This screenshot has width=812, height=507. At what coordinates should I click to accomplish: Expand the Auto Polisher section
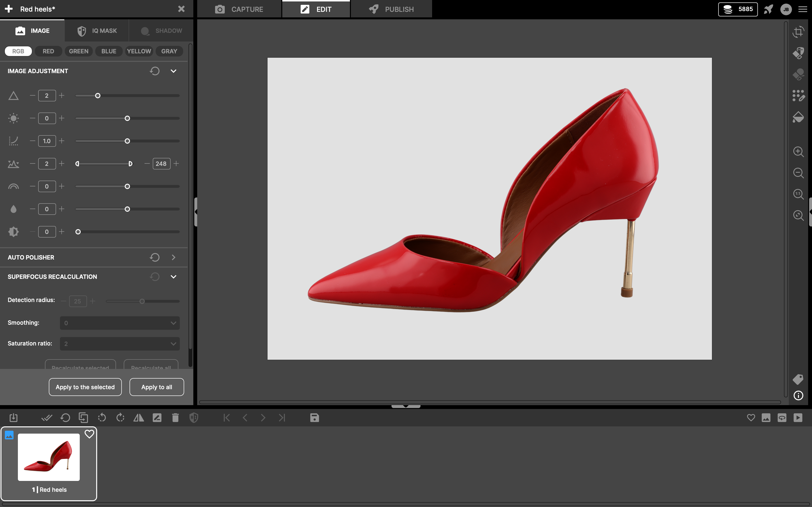[174, 258]
